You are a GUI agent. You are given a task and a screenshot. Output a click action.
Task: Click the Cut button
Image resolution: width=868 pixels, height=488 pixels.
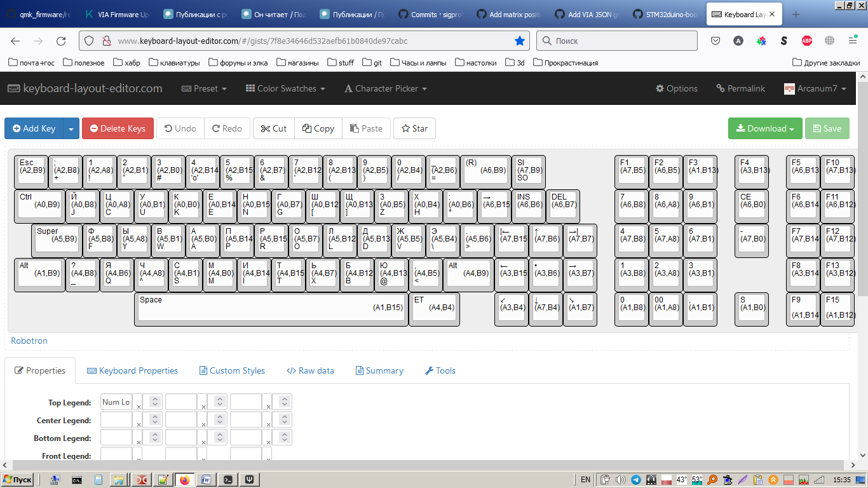point(273,128)
